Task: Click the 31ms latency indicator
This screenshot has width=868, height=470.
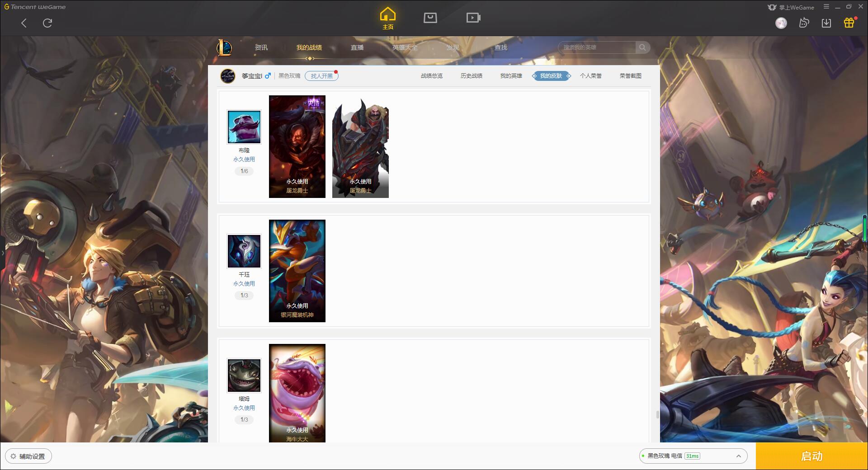Action: pyautogui.click(x=692, y=456)
